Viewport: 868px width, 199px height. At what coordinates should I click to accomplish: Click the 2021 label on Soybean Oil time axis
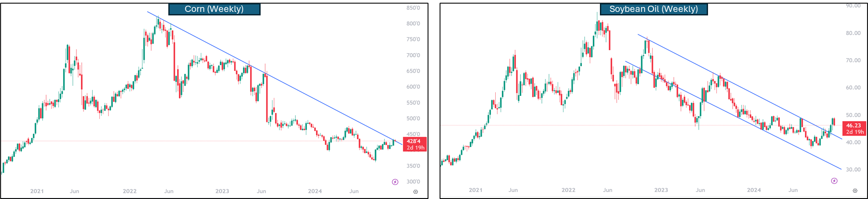pyautogui.click(x=476, y=190)
